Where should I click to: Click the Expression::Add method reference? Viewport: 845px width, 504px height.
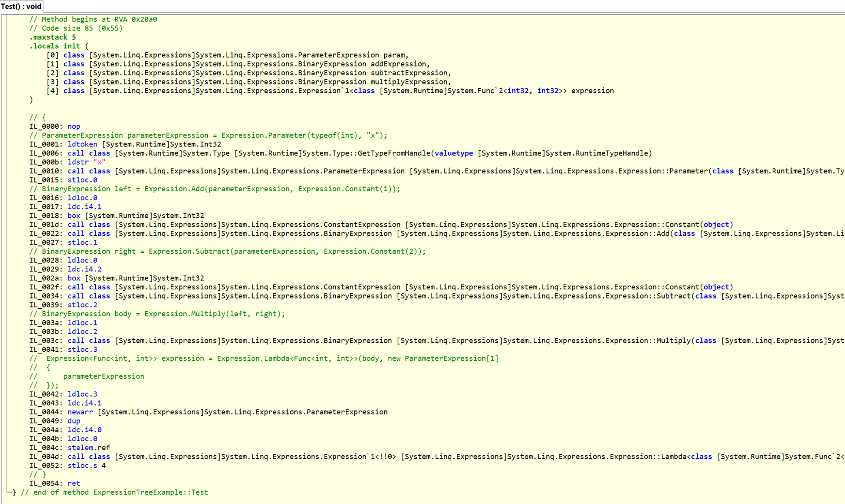tap(663, 234)
